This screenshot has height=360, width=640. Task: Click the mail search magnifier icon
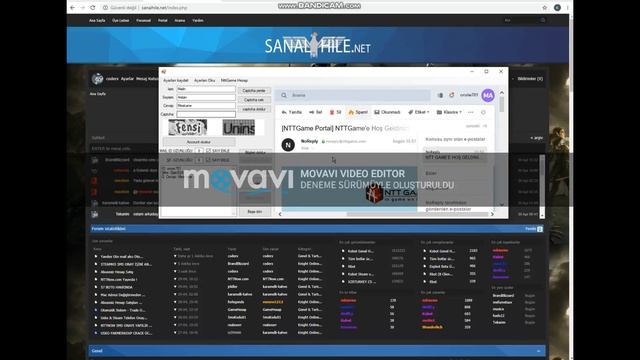point(284,95)
